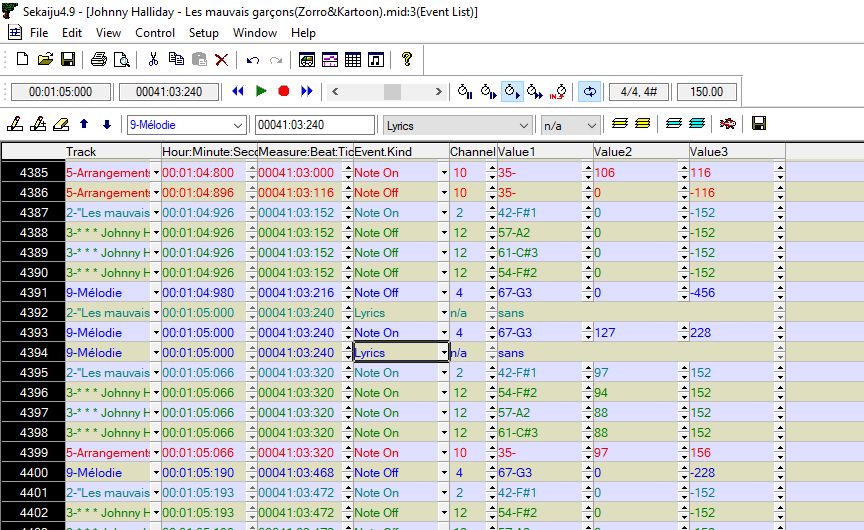Click the playback position slider
This screenshot has width=864, height=530.
(x=391, y=91)
